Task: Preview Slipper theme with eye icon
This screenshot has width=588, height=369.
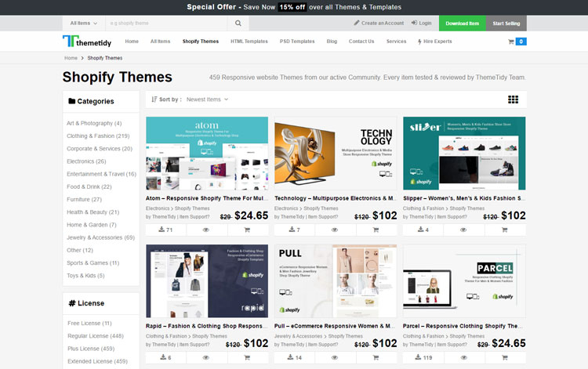Action: tap(463, 230)
